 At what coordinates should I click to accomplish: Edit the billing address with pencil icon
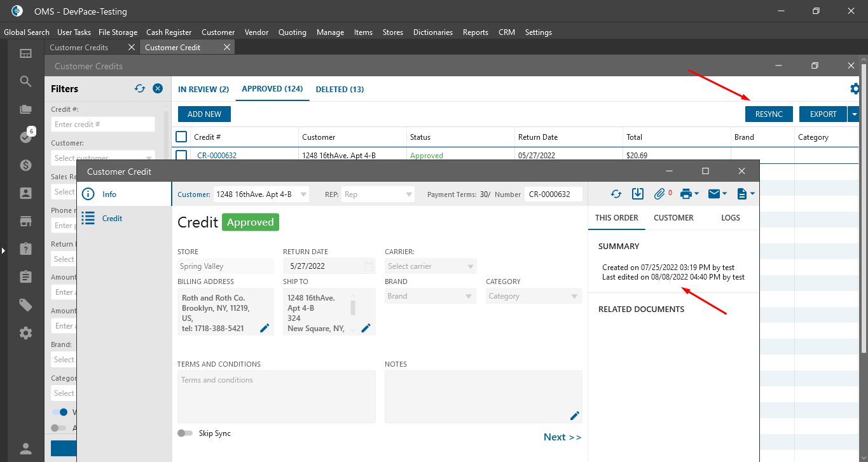tap(265, 328)
